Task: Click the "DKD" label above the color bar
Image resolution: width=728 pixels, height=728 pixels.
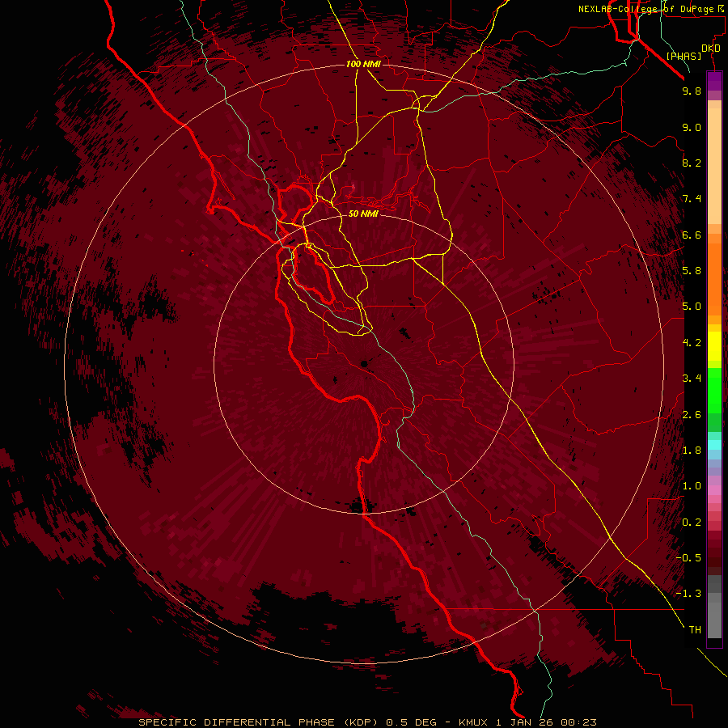Action: (x=711, y=49)
